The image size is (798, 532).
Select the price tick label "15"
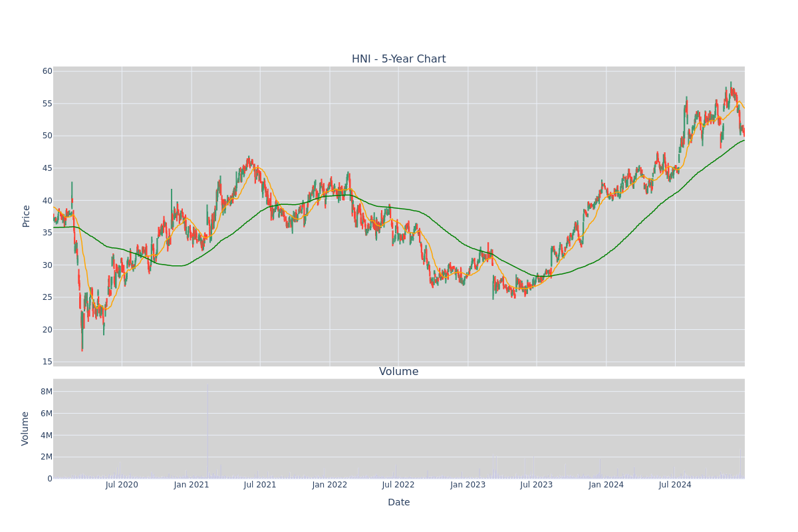47,362
